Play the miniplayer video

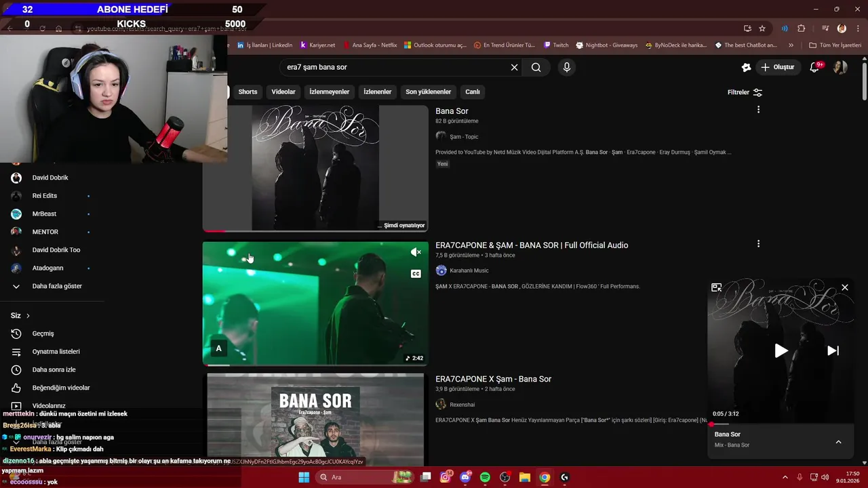[781, 350]
